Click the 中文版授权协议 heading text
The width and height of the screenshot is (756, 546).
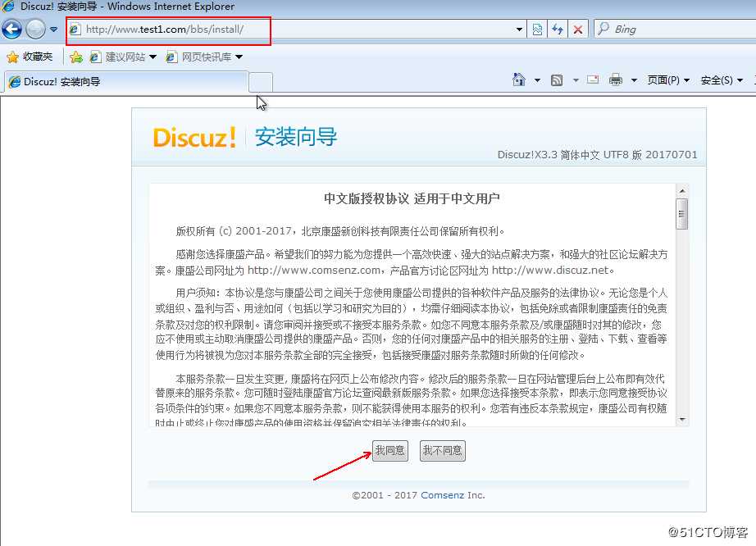[x=366, y=198]
